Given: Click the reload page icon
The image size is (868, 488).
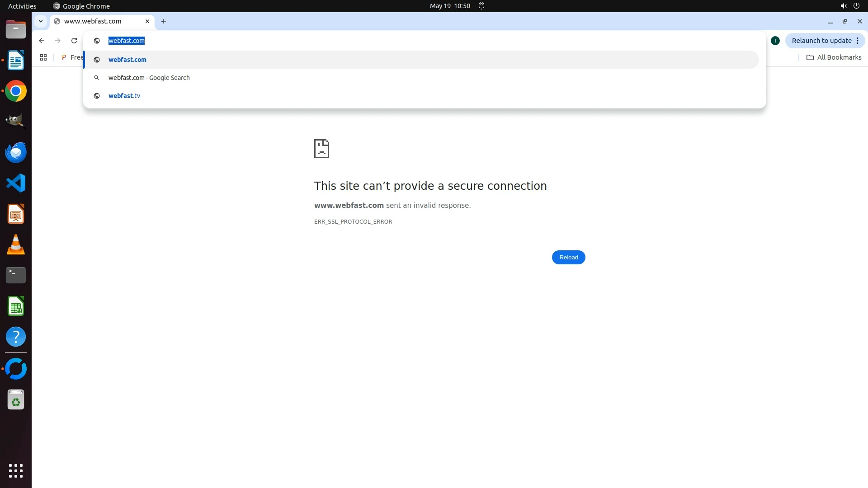Looking at the screenshot, I should [x=74, y=41].
